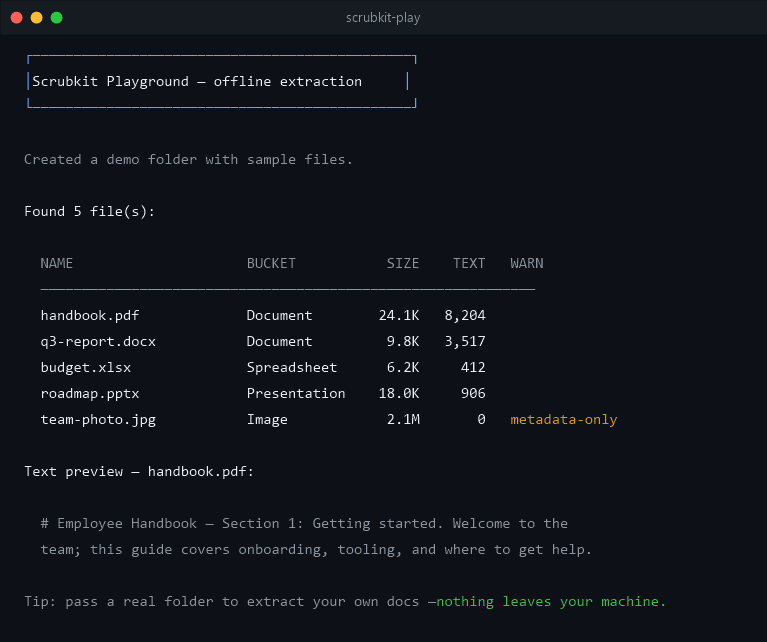Click the 2.1M size value
The width and height of the screenshot is (767, 642).
point(403,419)
